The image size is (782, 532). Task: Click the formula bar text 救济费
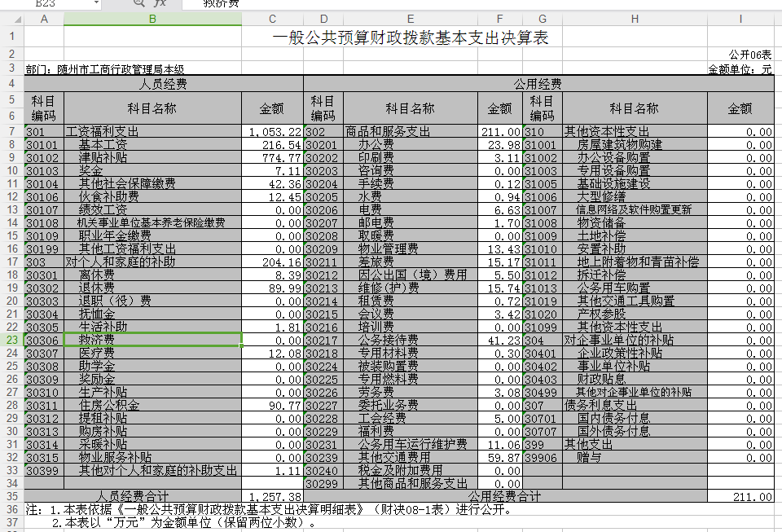pos(222,3)
